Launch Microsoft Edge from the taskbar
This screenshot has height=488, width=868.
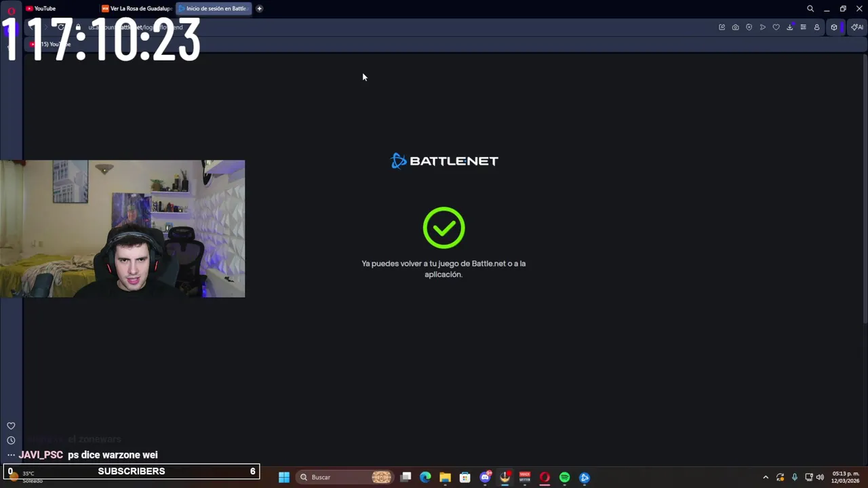coord(425,477)
